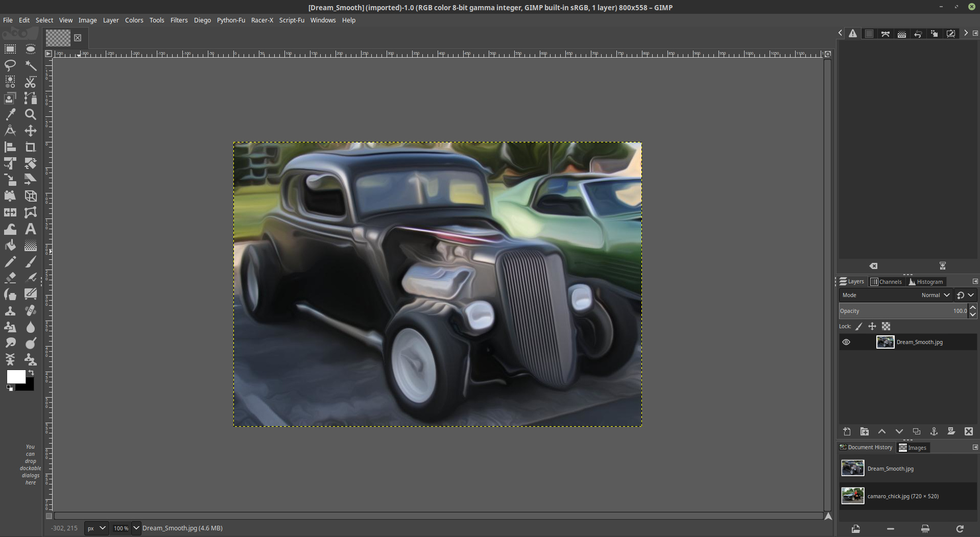
Task: Select the Scissors Select tool
Action: (31, 82)
